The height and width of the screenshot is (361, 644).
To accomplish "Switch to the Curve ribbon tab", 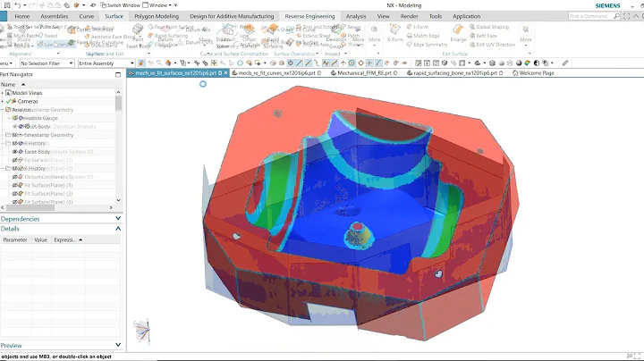I will click(86, 16).
